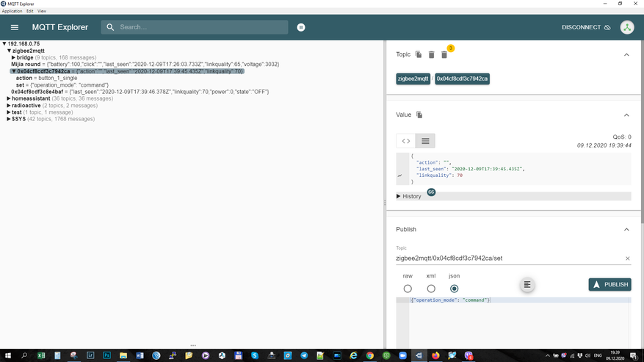Open Google Chrome from the taskbar
The image size is (644, 362).
tap(369, 355)
